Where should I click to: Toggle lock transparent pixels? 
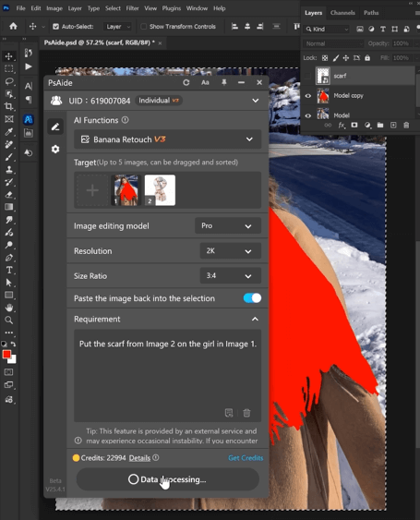pyautogui.click(x=325, y=58)
